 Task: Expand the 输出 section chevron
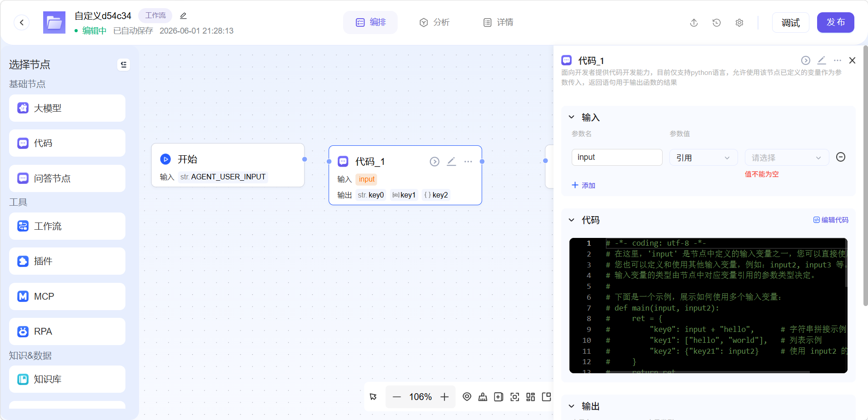572,406
